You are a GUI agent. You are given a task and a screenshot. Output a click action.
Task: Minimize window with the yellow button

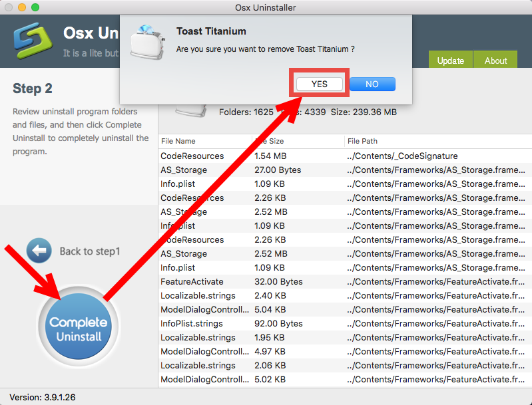pyautogui.click(x=22, y=7)
